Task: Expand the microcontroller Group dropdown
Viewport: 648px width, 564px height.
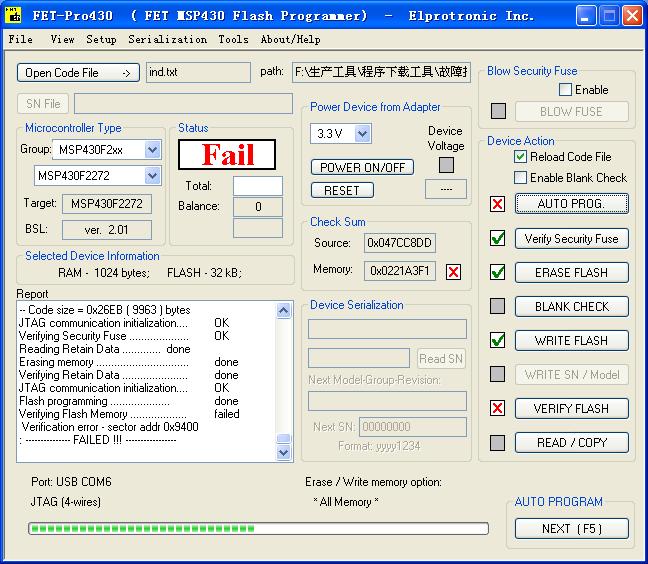Action: tap(152, 150)
